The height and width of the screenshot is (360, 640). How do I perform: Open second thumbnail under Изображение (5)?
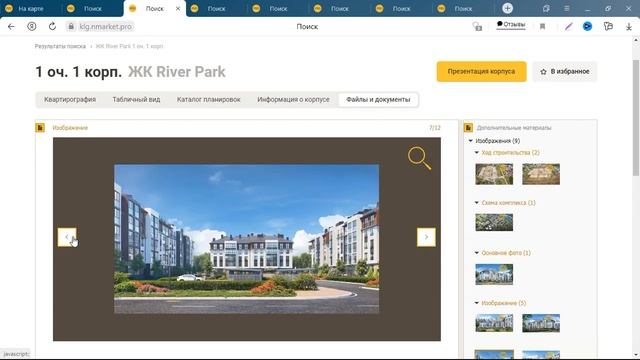(541, 323)
